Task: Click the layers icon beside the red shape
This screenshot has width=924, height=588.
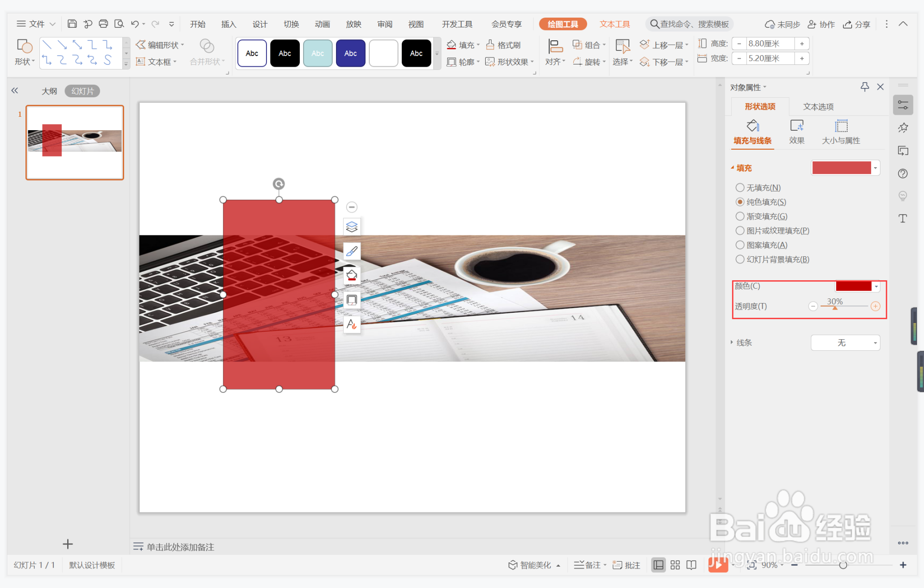Action: click(x=352, y=227)
